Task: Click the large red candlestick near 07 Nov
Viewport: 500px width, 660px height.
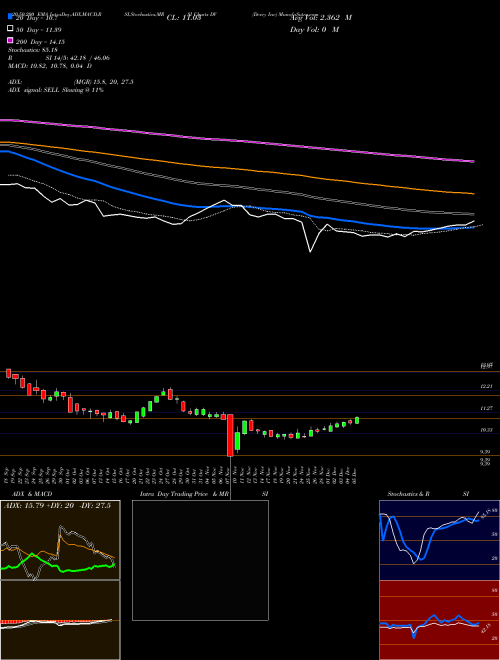Action: click(230, 435)
